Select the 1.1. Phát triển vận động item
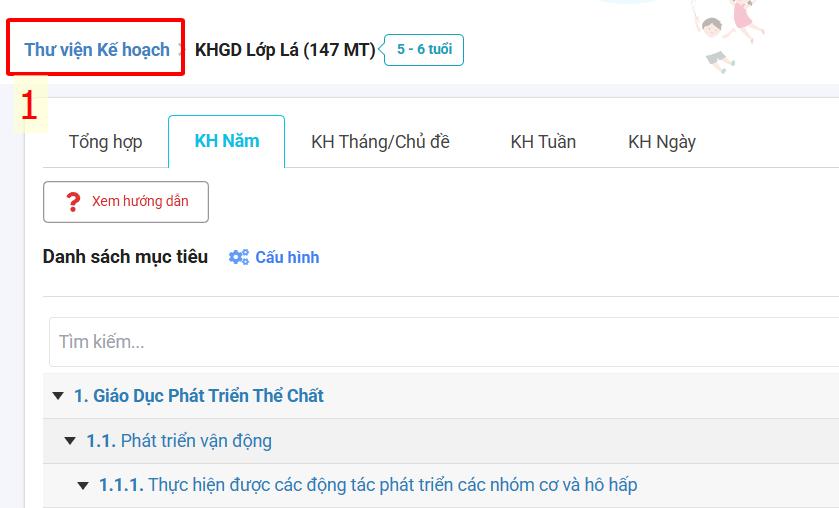839x508 pixels. coord(179,441)
